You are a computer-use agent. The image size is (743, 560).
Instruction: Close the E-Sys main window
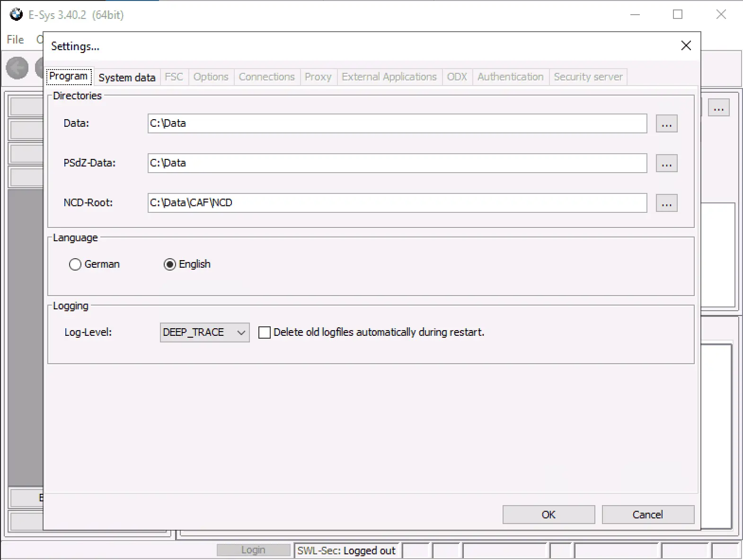click(x=721, y=15)
